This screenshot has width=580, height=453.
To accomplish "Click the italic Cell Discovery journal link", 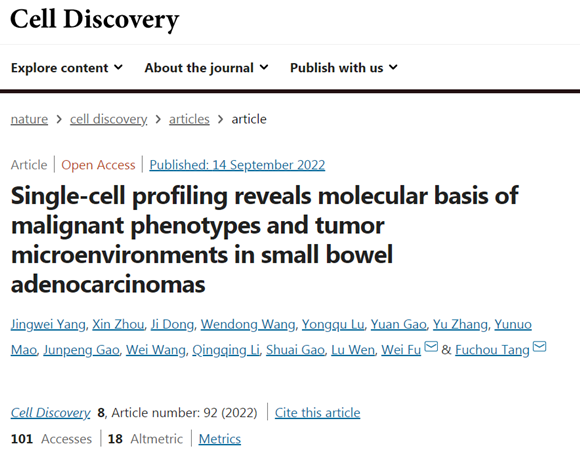I will (50, 412).
